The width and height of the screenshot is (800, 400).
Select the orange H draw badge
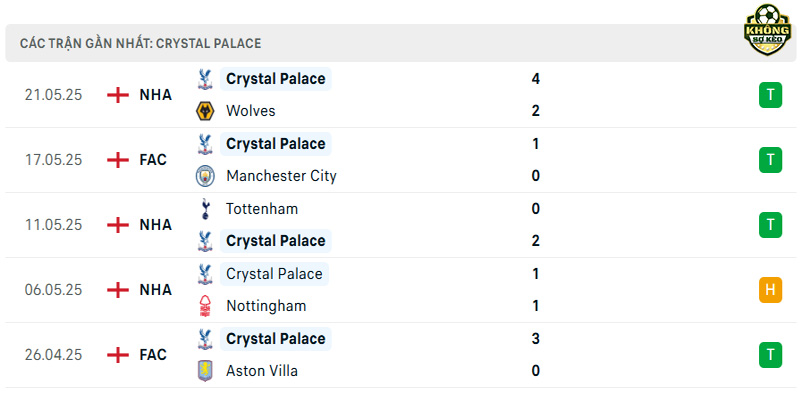point(770,290)
